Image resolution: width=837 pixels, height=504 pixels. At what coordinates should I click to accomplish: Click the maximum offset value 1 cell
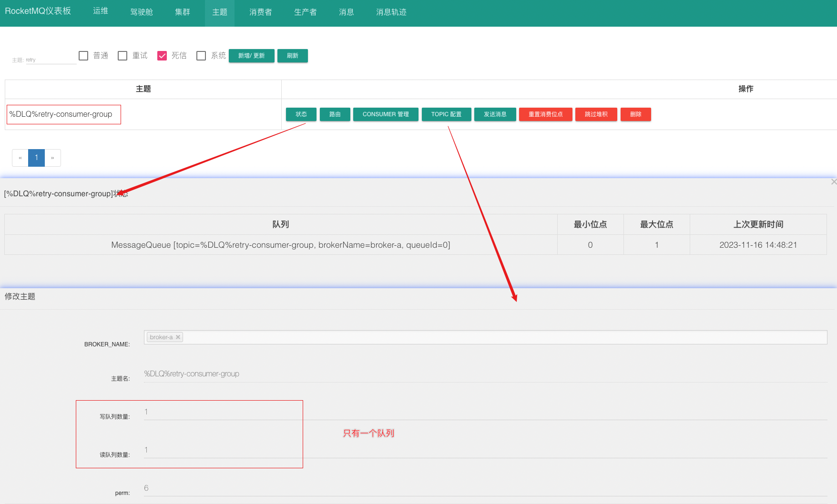[656, 245]
